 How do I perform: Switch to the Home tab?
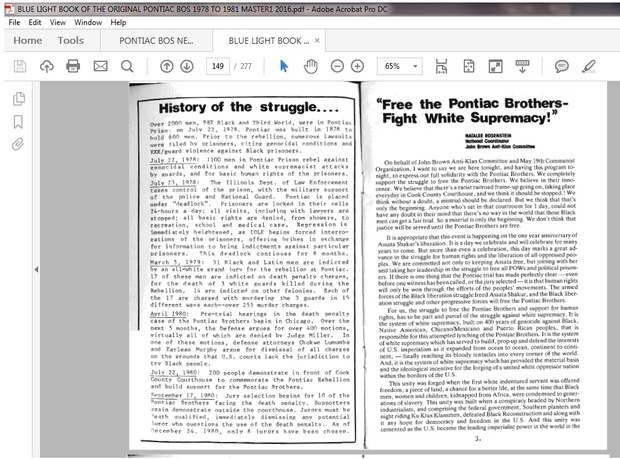[x=28, y=40]
